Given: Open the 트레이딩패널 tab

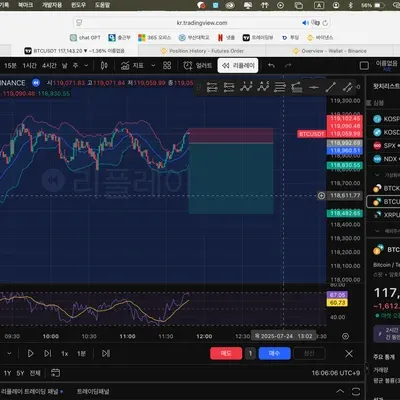Looking at the screenshot, I should coord(93,391).
